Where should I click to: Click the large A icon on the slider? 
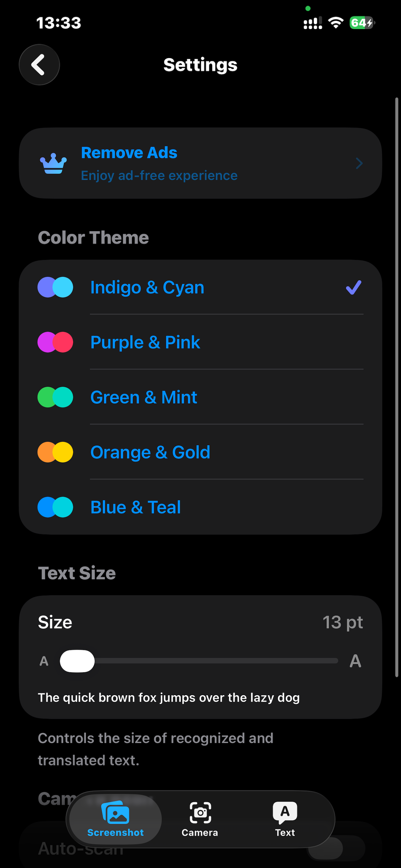(355, 661)
